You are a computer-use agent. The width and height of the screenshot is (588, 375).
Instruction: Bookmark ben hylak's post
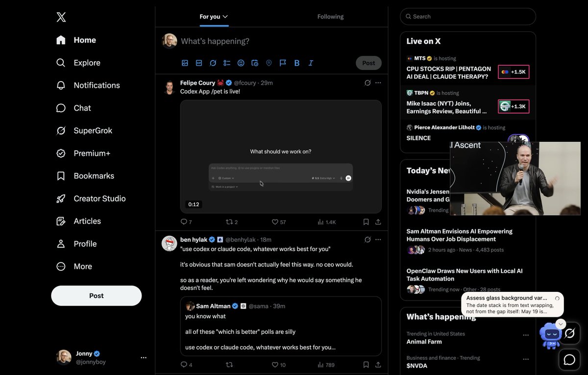click(x=366, y=365)
